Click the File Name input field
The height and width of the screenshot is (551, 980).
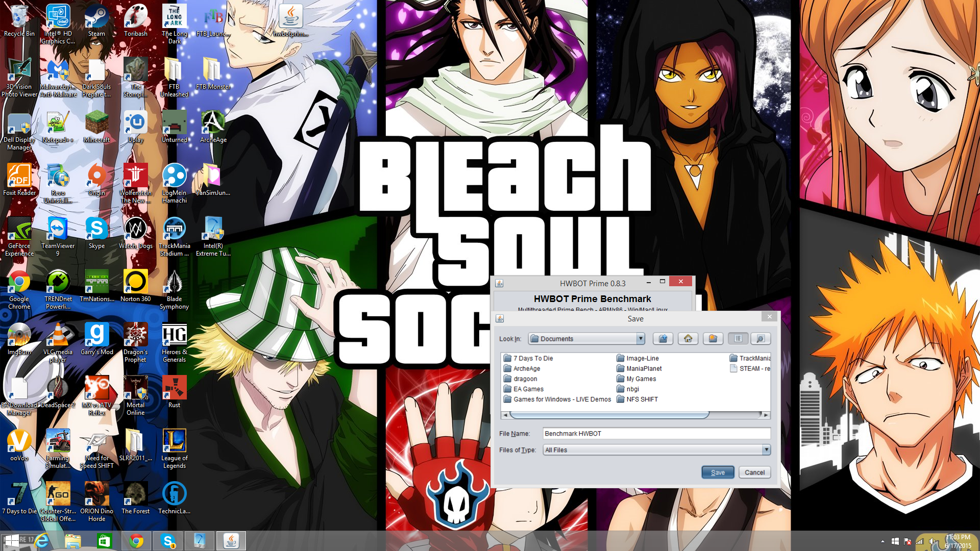[656, 434]
